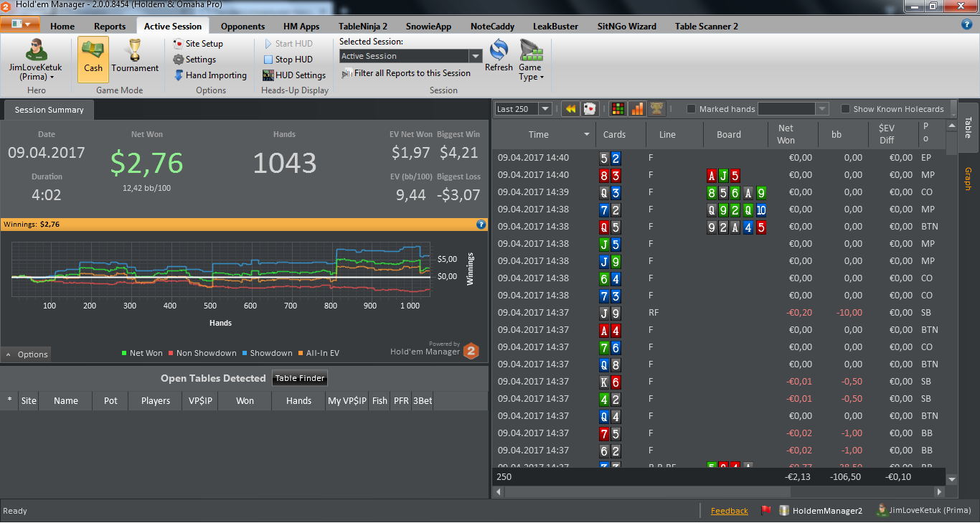The height and width of the screenshot is (523, 980).
Task: Switch to the vertical Graph tab
Action: coord(968,179)
